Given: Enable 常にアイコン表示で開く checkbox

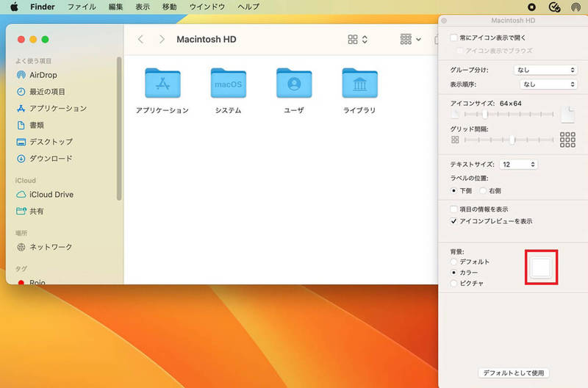Looking at the screenshot, I should click(x=453, y=37).
